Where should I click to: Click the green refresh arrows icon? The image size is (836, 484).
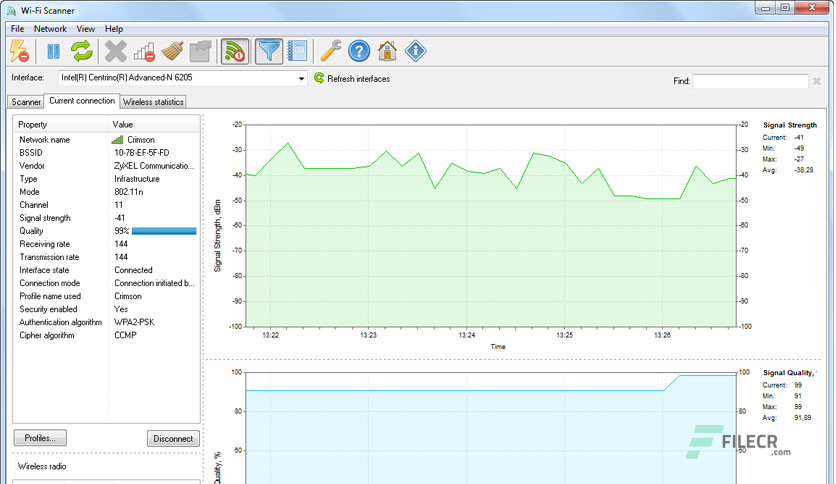[82, 51]
